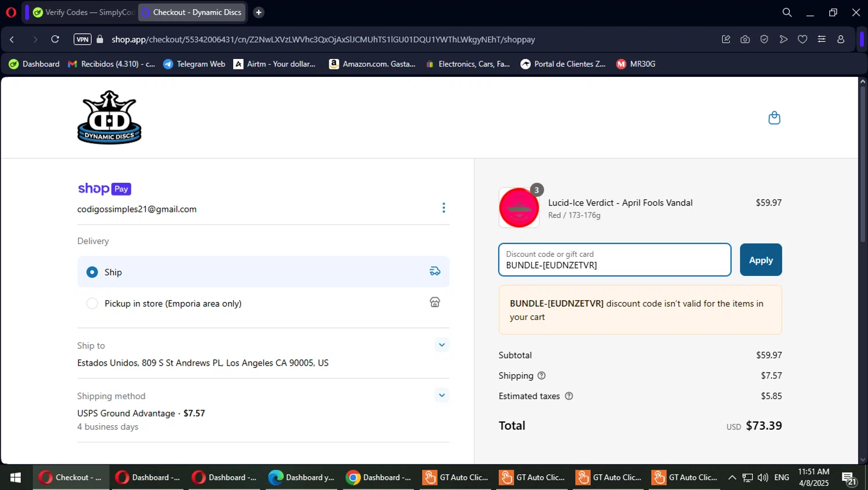The image size is (868, 490).
Task: Open the tab search magnifier icon
Action: 787,12
